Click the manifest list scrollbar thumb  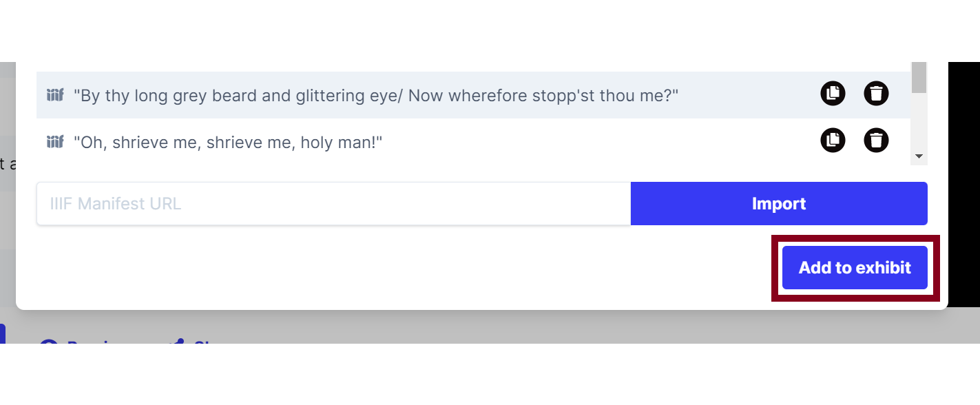pyautogui.click(x=919, y=76)
